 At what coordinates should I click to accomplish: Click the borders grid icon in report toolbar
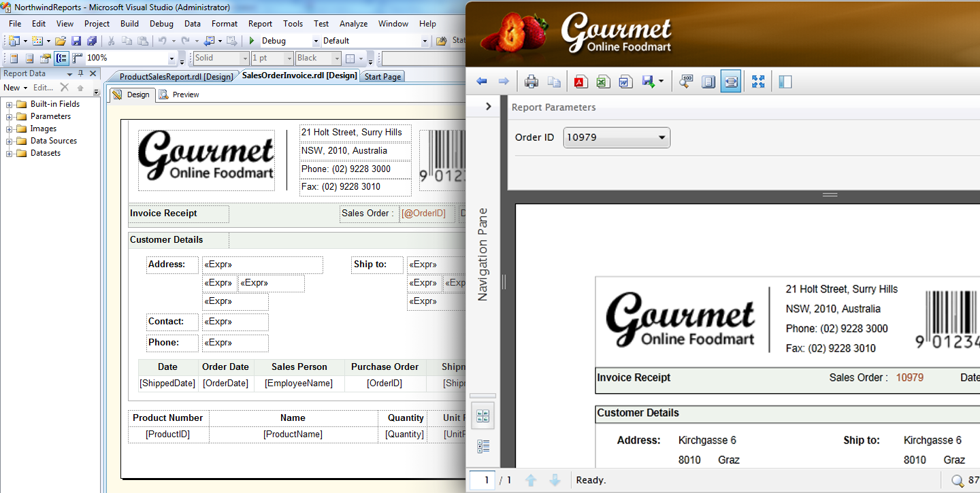(x=350, y=58)
